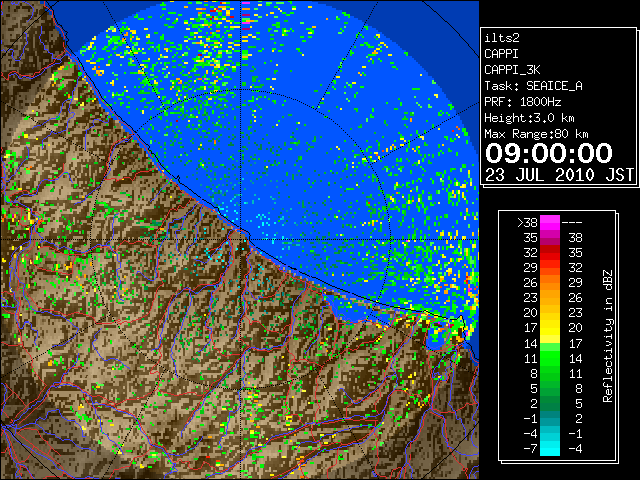Pick the bright green band of the scale
Screen dimensions: 640x480
(x=550, y=359)
